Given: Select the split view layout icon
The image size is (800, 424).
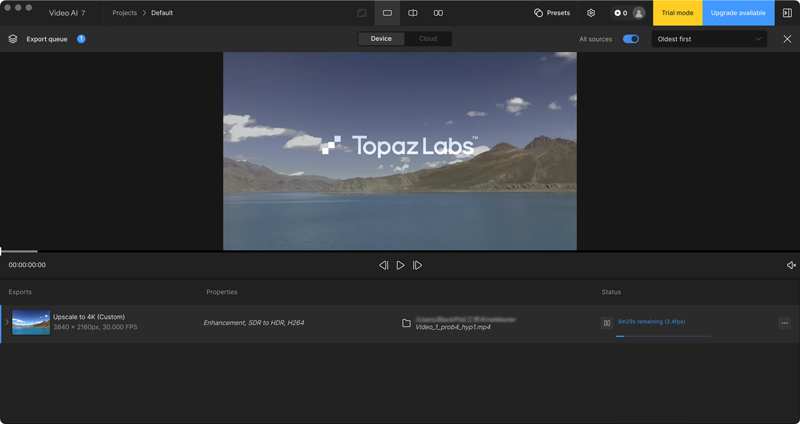Looking at the screenshot, I should pyautogui.click(x=413, y=13).
